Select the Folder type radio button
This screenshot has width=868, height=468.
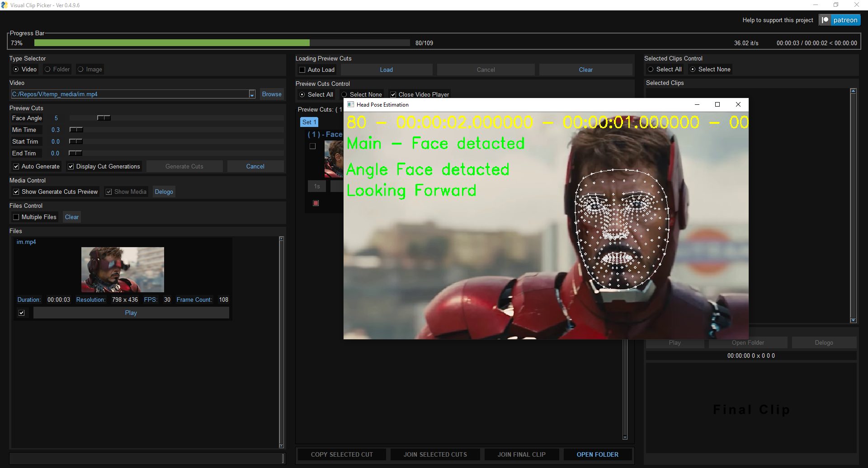pyautogui.click(x=47, y=69)
